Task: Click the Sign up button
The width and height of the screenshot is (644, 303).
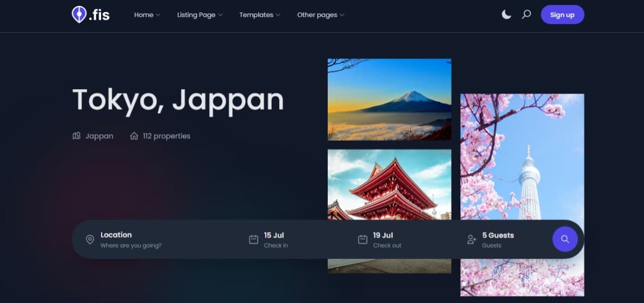Action: [x=562, y=15]
